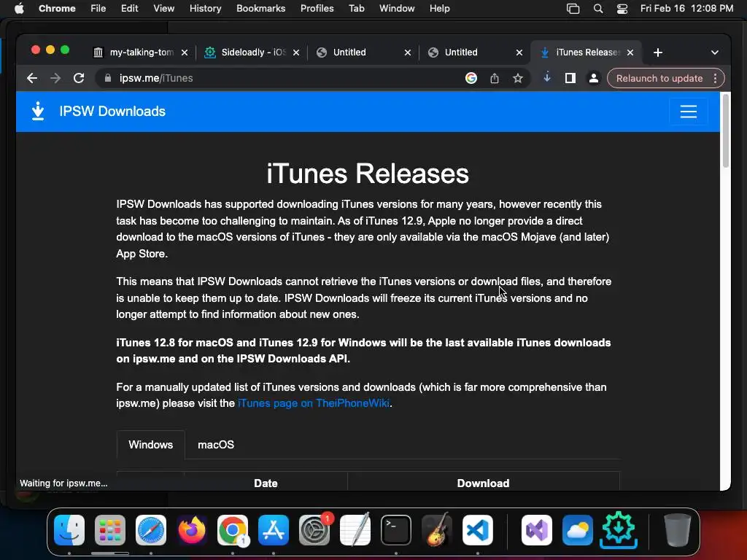
Task: Select the Windows downloads tab
Action: pyautogui.click(x=150, y=445)
